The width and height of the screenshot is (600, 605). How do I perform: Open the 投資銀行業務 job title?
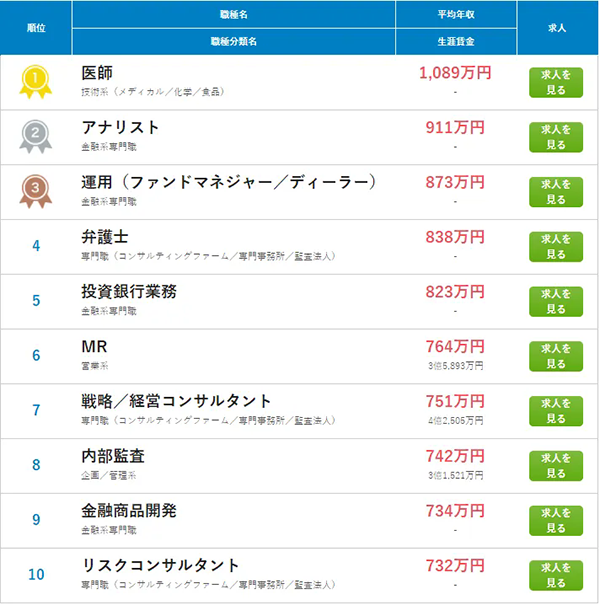click(129, 292)
